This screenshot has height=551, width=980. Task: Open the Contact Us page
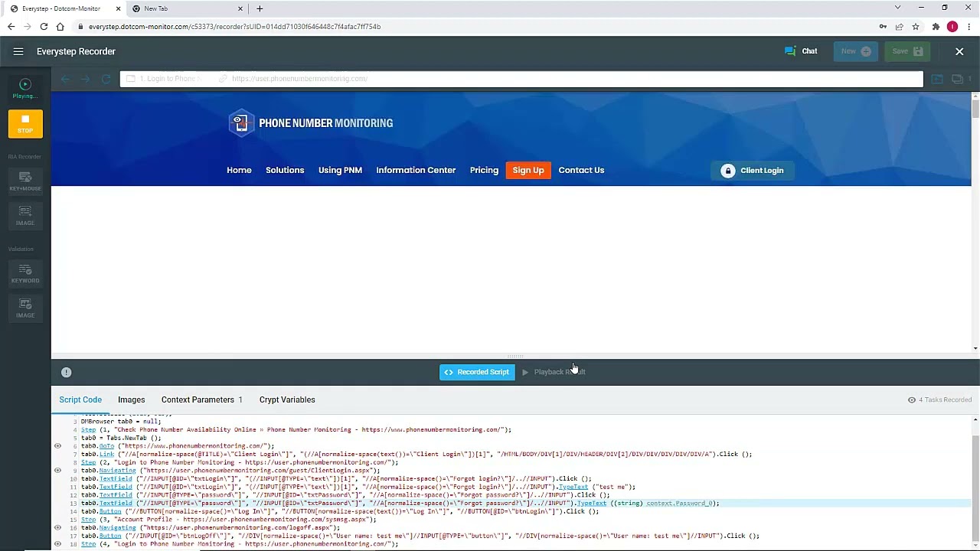point(581,170)
